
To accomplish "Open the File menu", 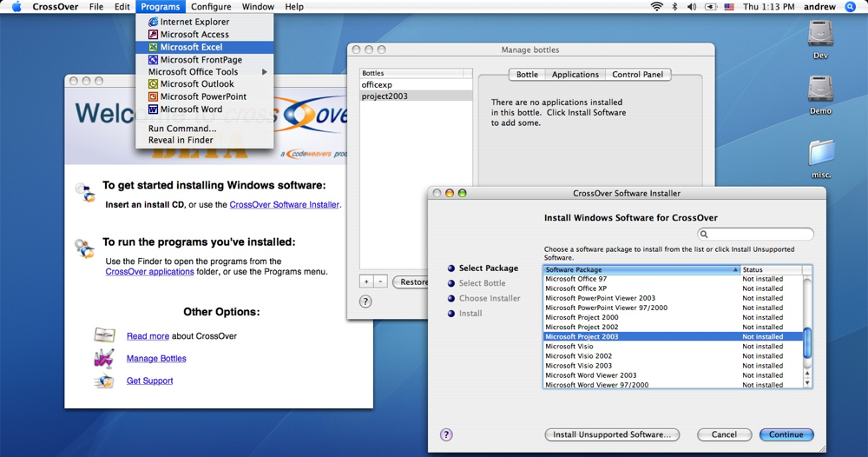I will [96, 7].
